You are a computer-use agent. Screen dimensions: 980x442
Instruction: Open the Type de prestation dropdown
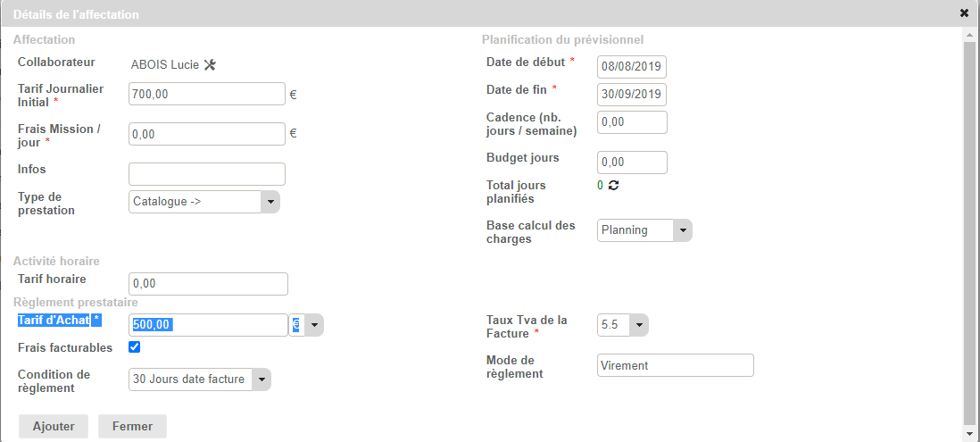[204, 202]
